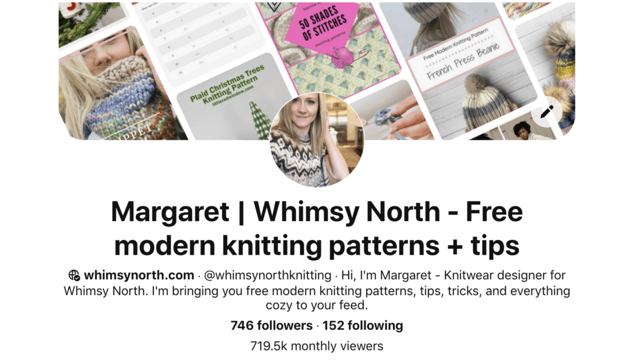Click the verified website globe icon
626x364 pixels.
pos(74,275)
